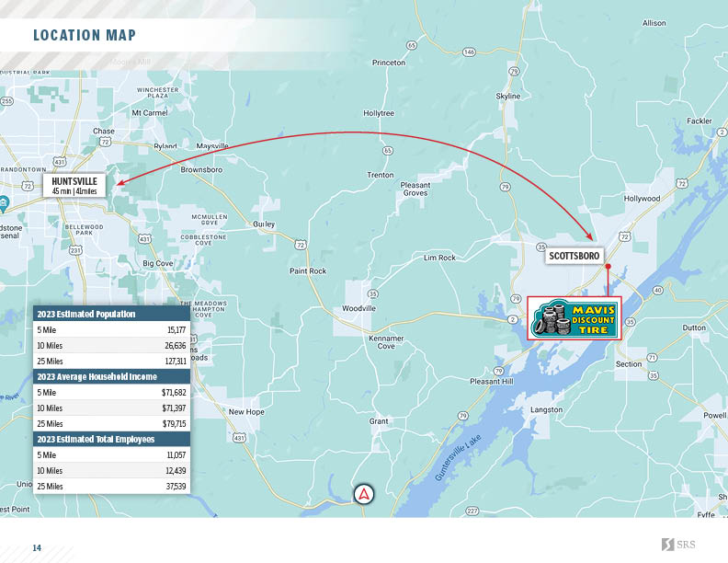Click the SRS logo in the footer

(x=678, y=544)
